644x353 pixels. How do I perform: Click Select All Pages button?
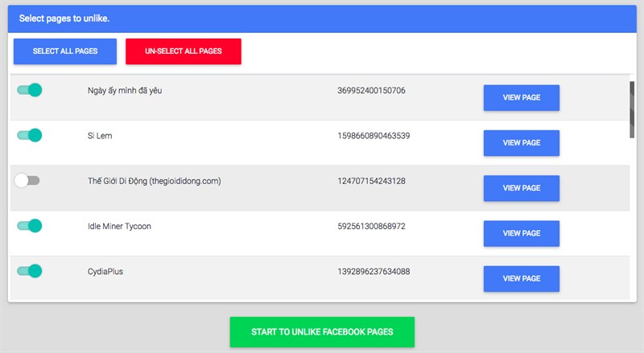[x=65, y=51]
